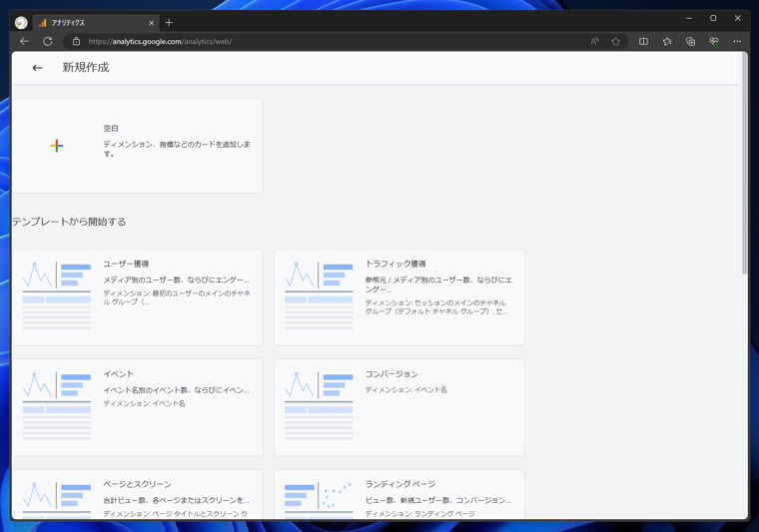This screenshot has height=532, width=759.
Task: Close the アナリティクス tab
Action: tap(151, 23)
